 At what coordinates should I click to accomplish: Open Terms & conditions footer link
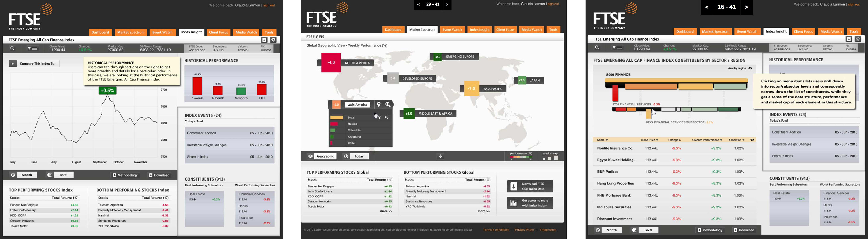point(496,230)
